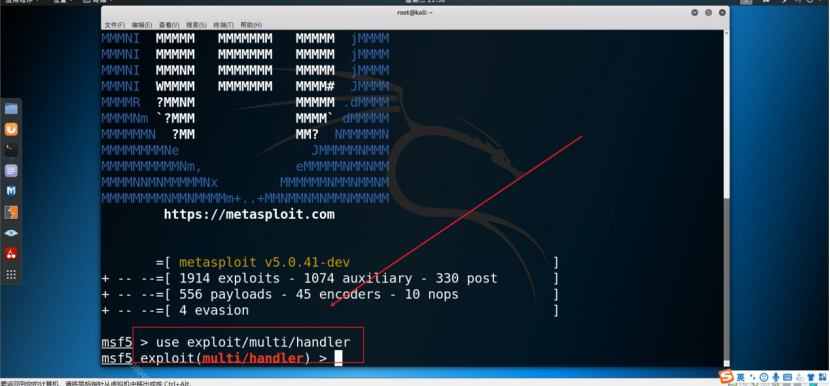This screenshot has width=830, height=386.
Task: Open the Files manager from the dock
Action: (x=11, y=109)
